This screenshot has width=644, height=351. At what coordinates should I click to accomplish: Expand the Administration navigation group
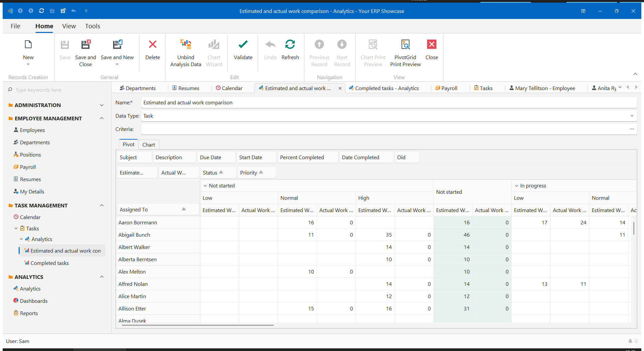[102, 105]
